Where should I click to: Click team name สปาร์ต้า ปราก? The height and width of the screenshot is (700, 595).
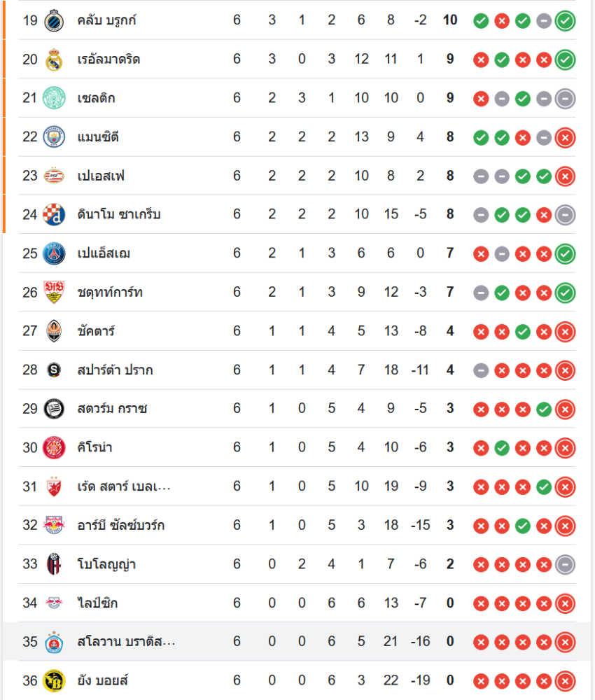tap(115, 370)
